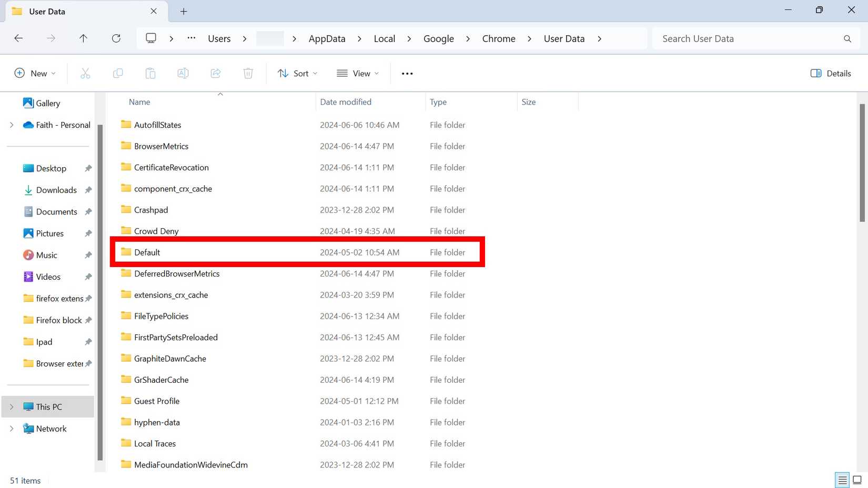868x488 pixels.
Task: Navigate to Users in breadcrumb
Action: point(219,39)
